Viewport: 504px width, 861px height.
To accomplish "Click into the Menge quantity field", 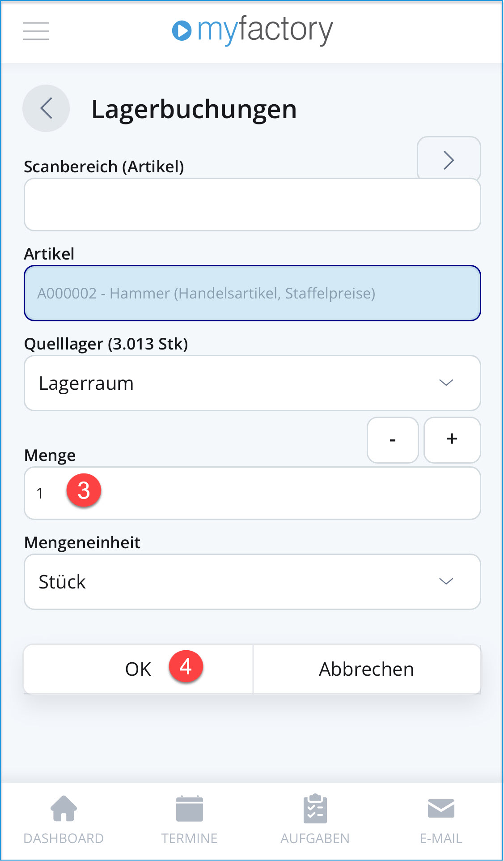I will [252, 493].
